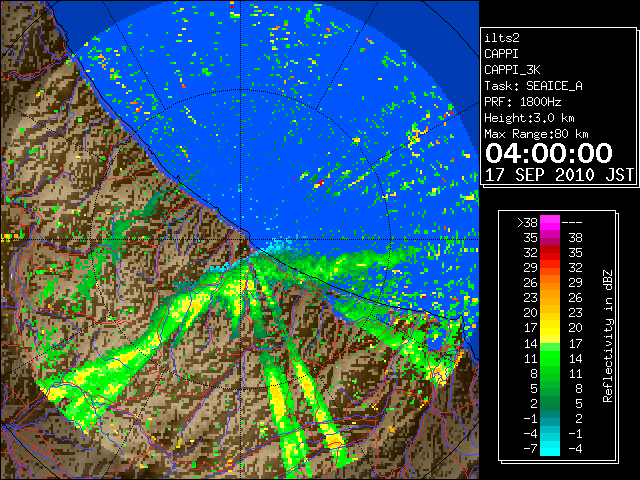The image size is (640, 480).
Task: Pick the cyan bottom swatch in legend
Action: pyautogui.click(x=550, y=448)
